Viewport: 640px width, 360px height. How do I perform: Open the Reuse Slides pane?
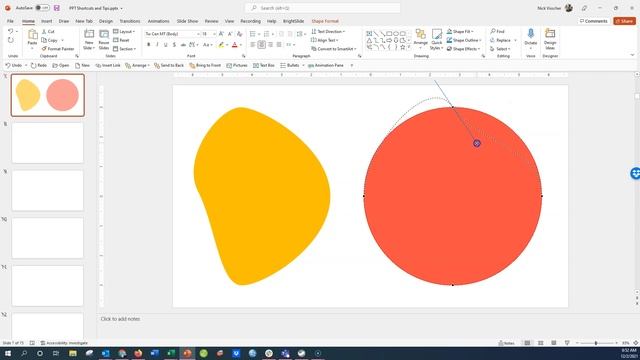pos(104,39)
